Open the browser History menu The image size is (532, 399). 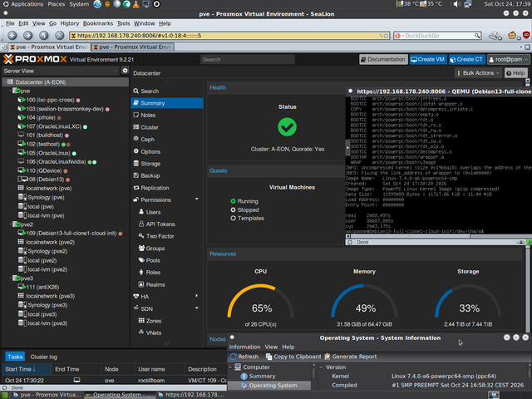click(70, 23)
